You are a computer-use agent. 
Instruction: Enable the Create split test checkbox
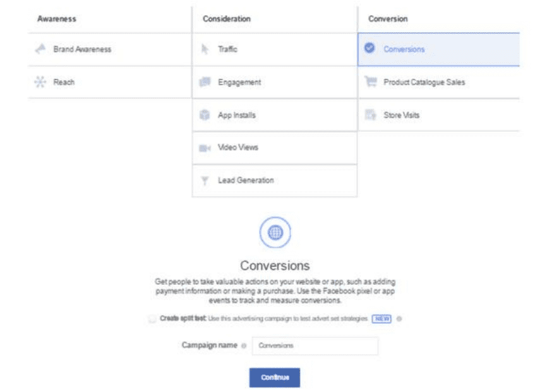[x=152, y=319]
